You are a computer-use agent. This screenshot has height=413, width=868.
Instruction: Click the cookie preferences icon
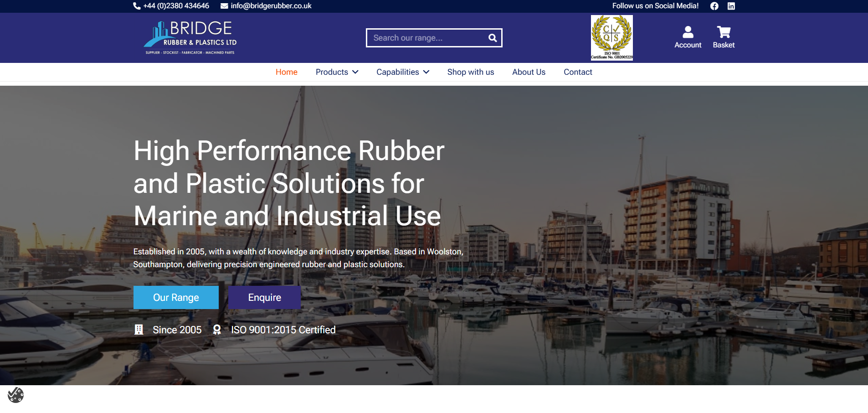[x=15, y=395]
